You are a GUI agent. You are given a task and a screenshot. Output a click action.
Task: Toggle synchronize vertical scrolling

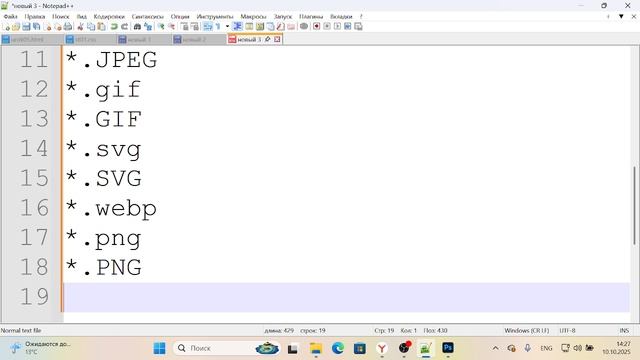(184, 27)
